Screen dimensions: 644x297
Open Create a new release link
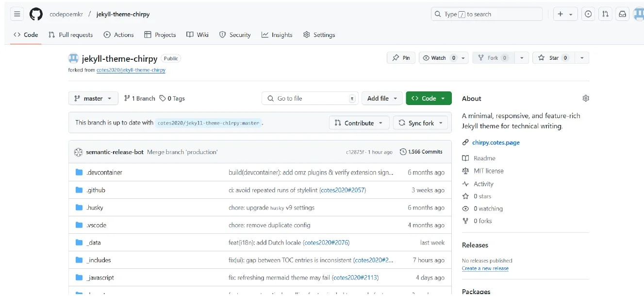(485, 268)
